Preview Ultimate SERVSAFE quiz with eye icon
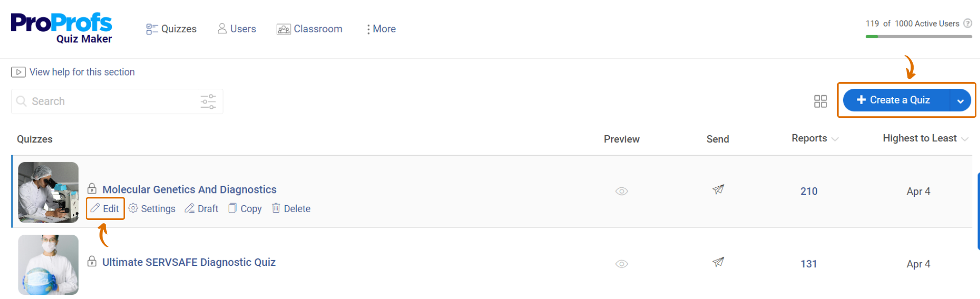The width and height of the screenshot is (980, 299). click(621, 264)
